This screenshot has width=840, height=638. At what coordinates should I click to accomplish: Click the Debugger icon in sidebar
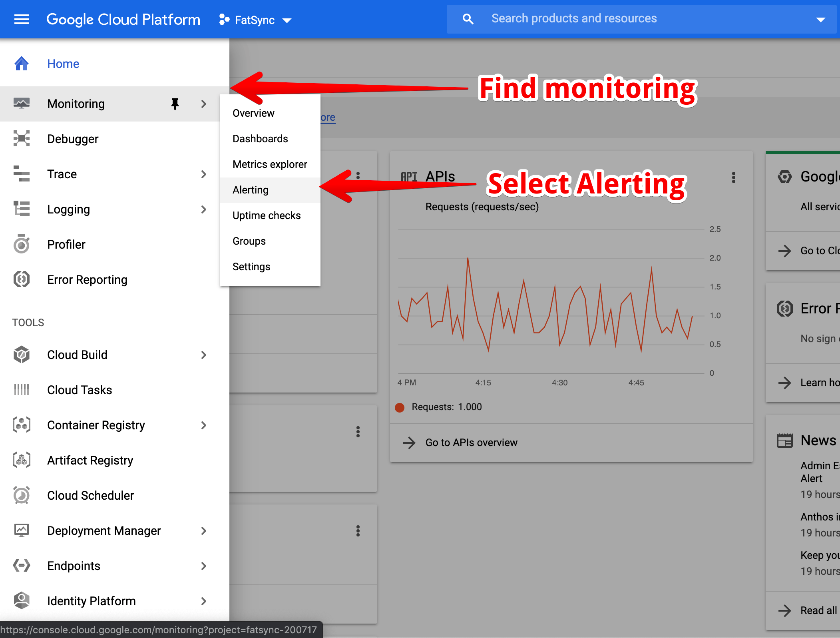22,139
